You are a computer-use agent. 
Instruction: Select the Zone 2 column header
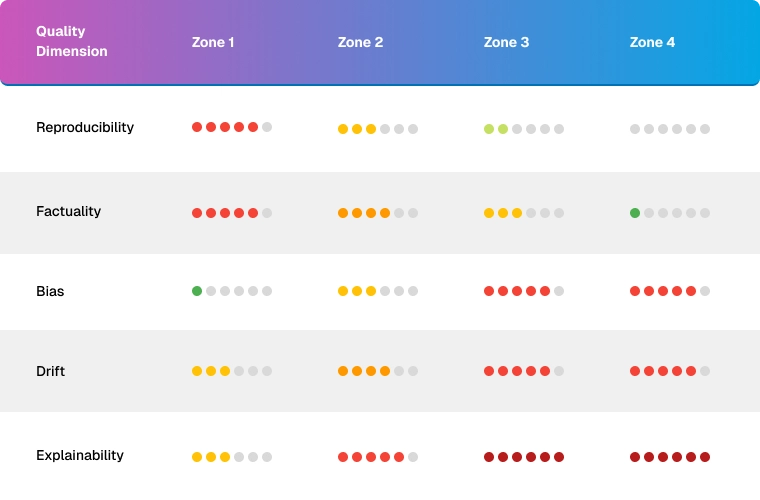coord(360,42)
